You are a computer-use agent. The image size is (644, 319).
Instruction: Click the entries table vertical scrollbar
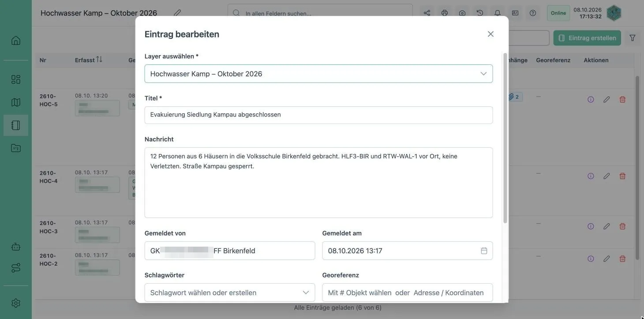tap(637, 168)
